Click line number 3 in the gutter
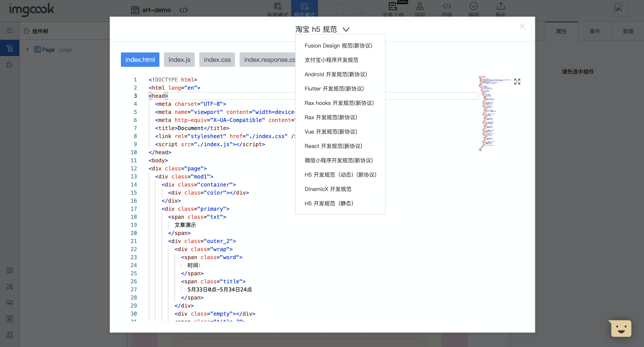The width and height of the screenshot is (644, 347). pyautogui.click(x=135, y=96)
